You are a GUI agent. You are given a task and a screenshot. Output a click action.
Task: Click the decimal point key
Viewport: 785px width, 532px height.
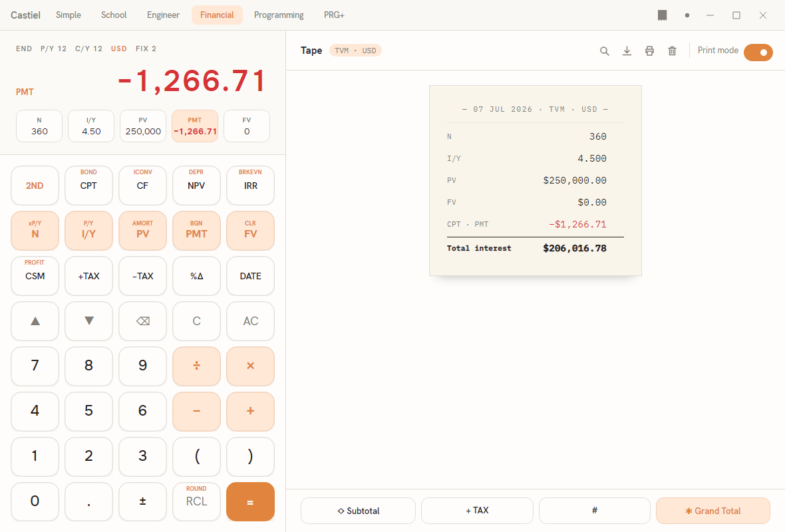(x=88, y=501)
